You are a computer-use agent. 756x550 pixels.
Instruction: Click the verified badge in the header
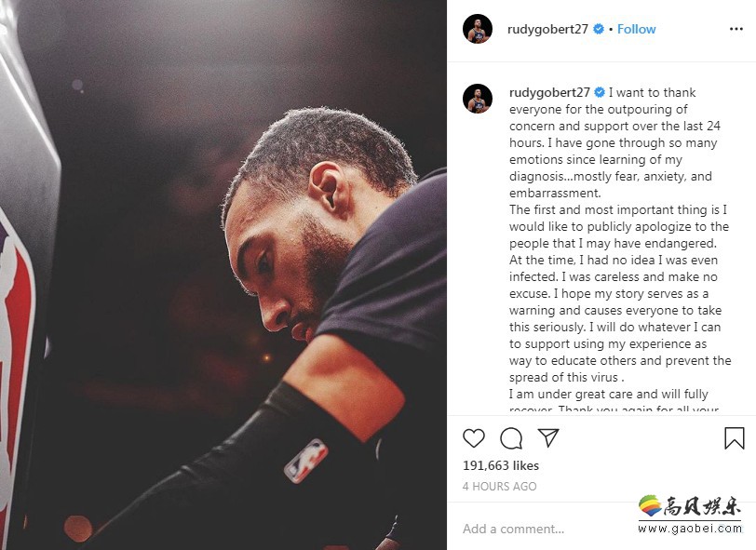point(599,29)
